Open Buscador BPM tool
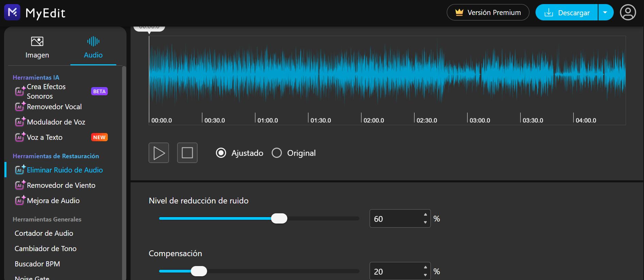The width and height of the screenshot is (644, 280). (x=37, y=264)
